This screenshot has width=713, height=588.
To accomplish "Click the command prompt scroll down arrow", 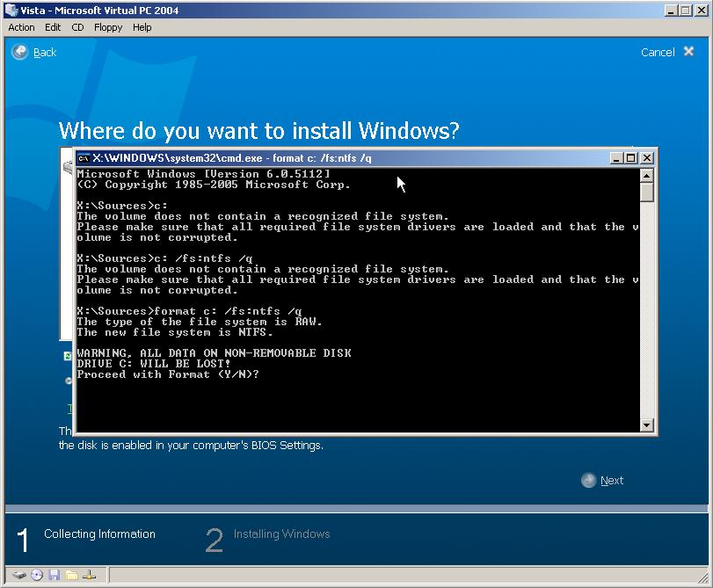I will click(x=646, y=425).
